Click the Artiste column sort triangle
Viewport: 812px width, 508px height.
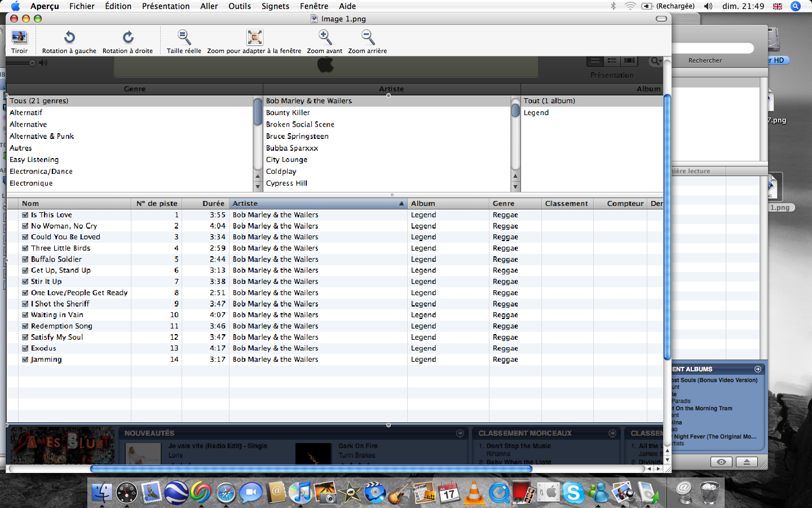[x=401, y=204]
